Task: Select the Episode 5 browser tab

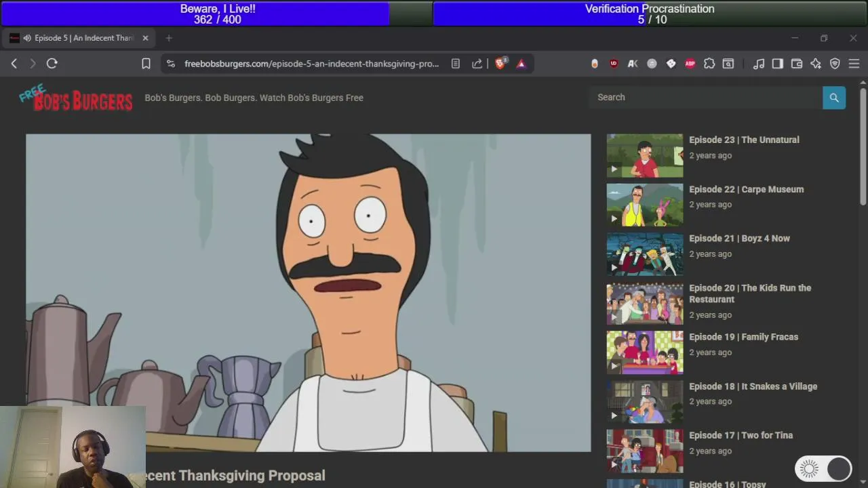Action: pyautogui.click(x=79, y=38)
